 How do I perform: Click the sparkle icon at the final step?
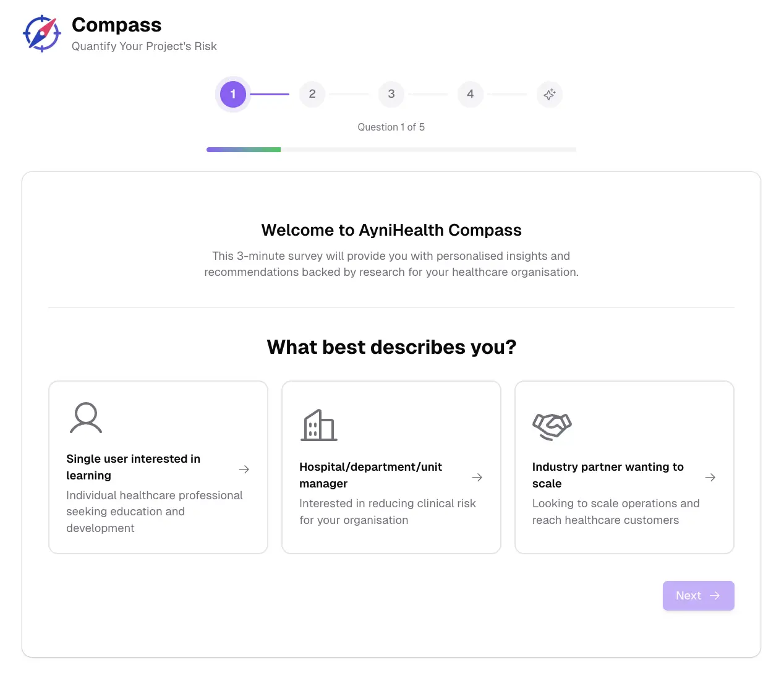pos(549,94)
